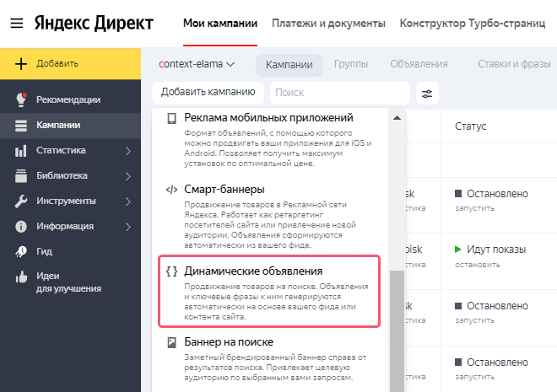The image size is (557, 392).
Task: Open Инструменты in the sidebar
Action: (x=70, y=201)
